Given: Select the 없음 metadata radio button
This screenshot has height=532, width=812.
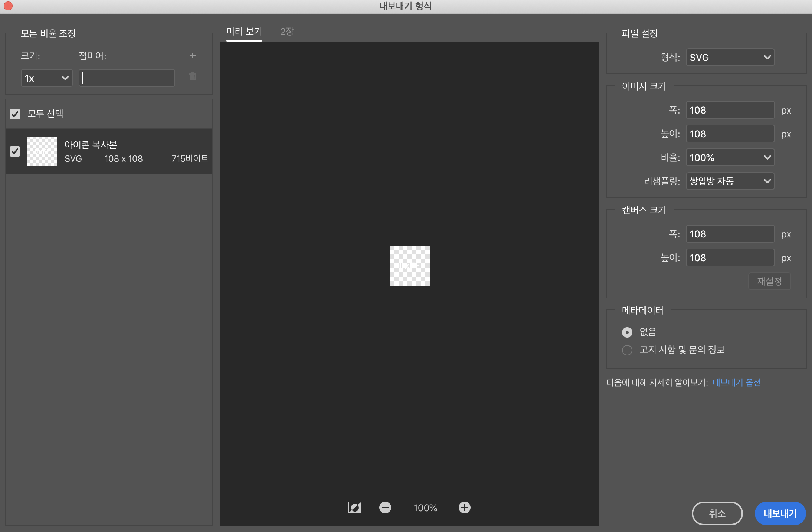Looking at the screenshot, I should point(627,332).
